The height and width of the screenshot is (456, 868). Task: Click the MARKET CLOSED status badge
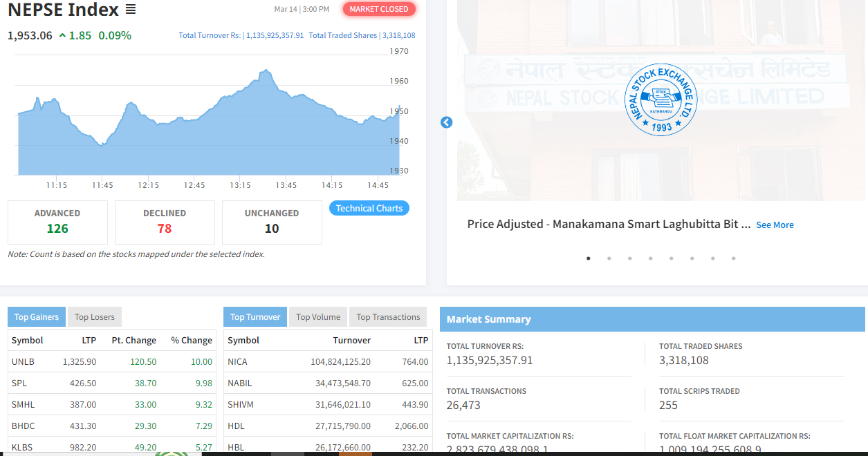pyautogui.click(x=379, y=9)
